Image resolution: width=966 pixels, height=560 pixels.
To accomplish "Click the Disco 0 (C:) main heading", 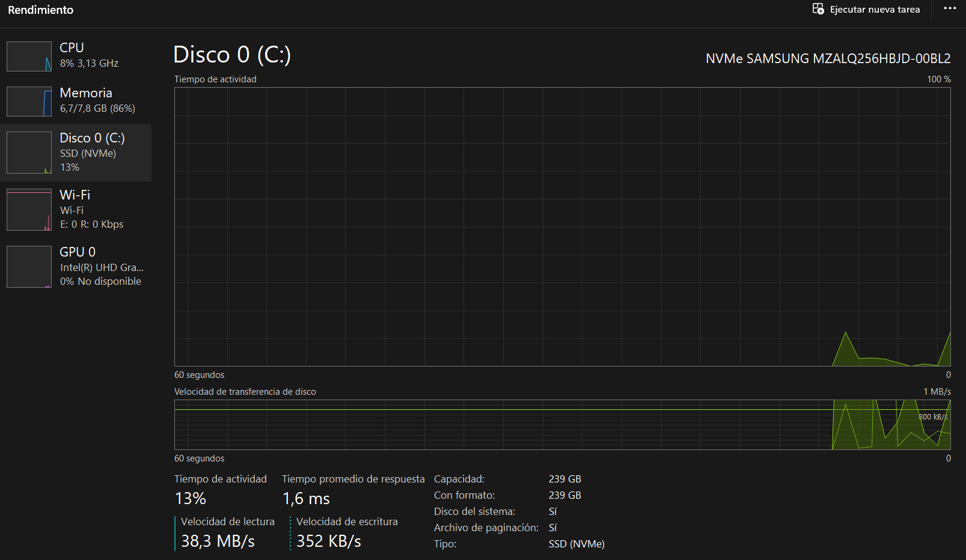I will pos(232,55).
